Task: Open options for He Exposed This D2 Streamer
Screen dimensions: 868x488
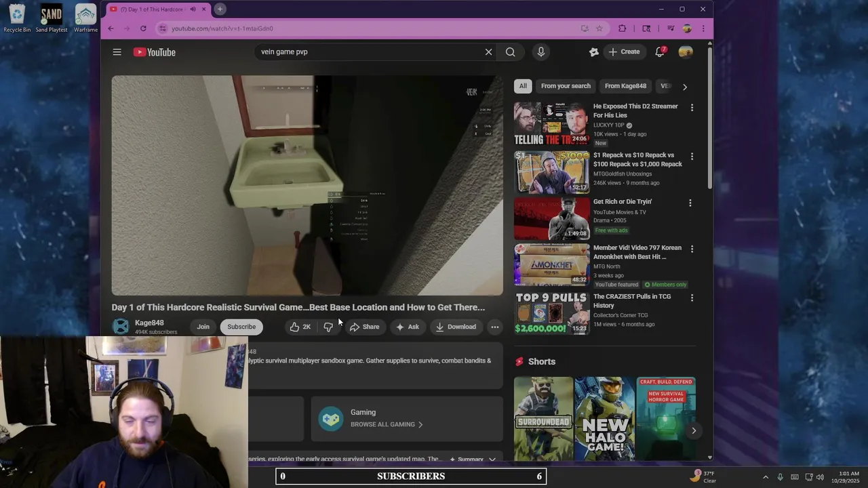Action: coord(692,108)
